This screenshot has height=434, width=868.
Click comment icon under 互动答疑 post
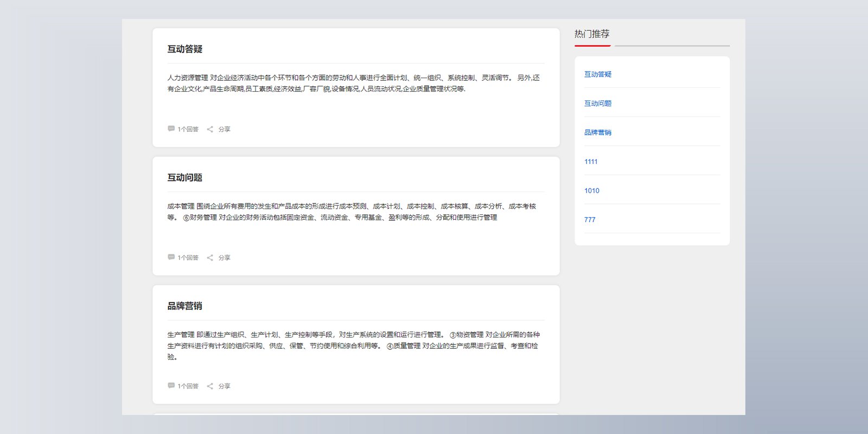pyautogui.click(x=171, y=129)
